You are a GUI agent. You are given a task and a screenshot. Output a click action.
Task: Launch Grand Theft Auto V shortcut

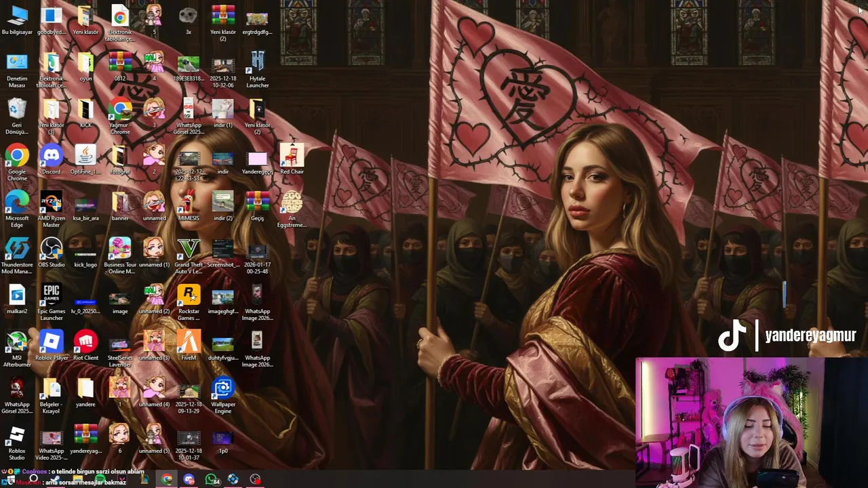[189, 256]
